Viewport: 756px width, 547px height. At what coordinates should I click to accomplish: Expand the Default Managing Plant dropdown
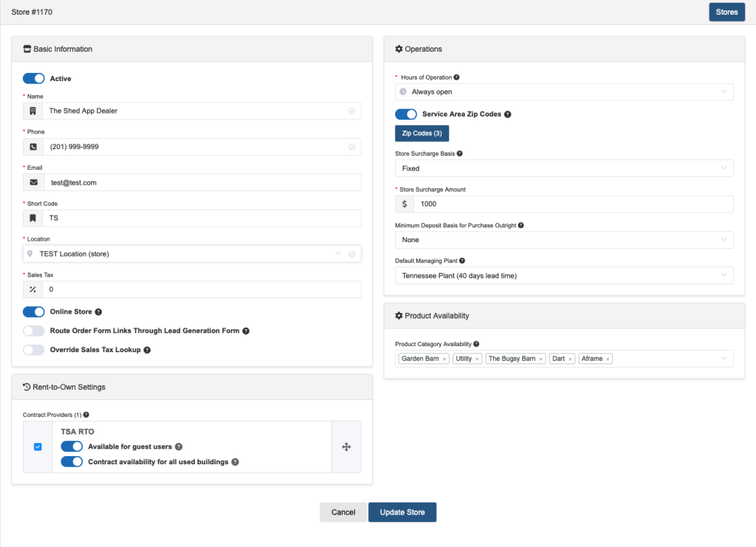pyautogui.click(x=564, y=275)
